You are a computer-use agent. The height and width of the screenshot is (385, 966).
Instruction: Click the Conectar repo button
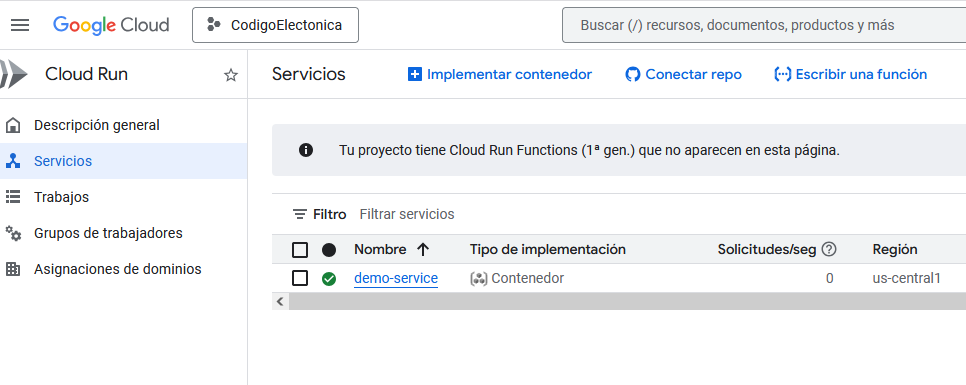click(x=683, y=75)
